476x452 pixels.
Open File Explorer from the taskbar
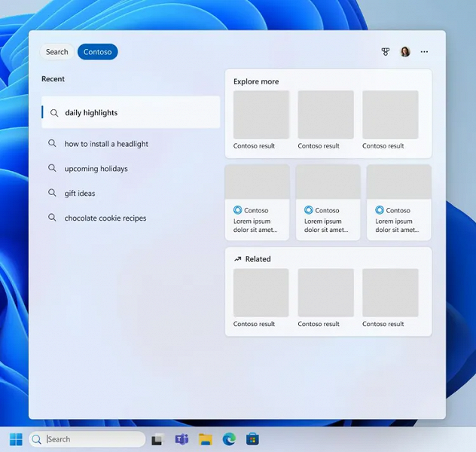[x=205, y=439]
